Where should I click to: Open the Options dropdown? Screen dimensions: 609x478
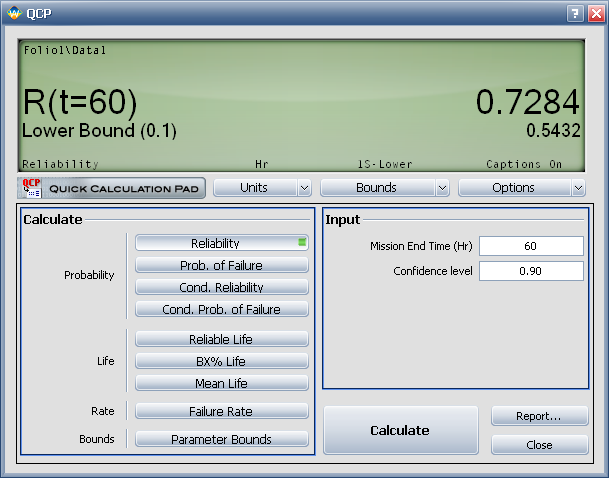tap(521, 187)
